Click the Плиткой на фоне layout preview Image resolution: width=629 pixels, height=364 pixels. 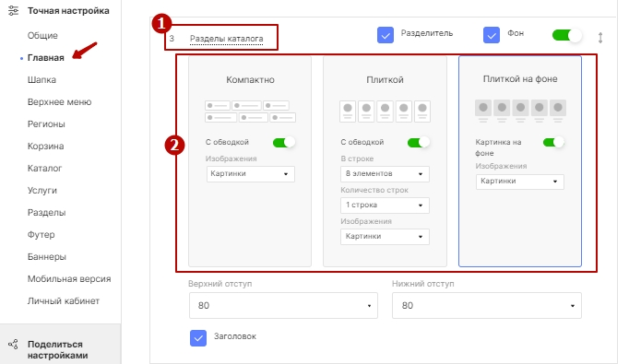520,111
